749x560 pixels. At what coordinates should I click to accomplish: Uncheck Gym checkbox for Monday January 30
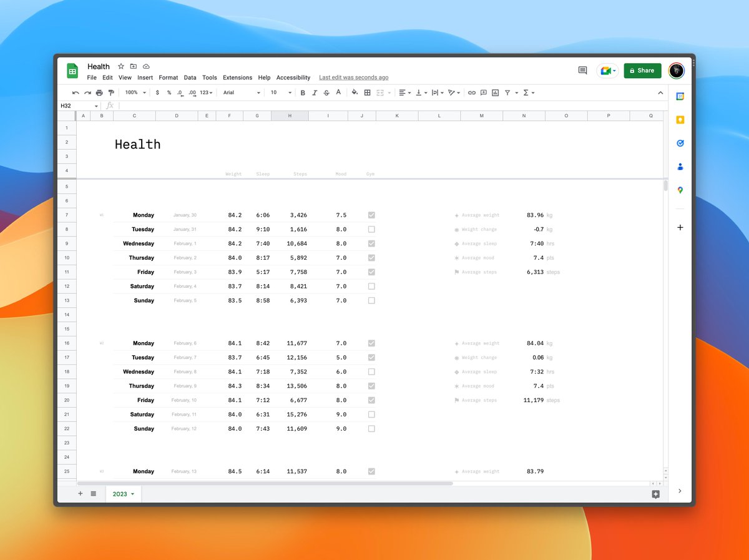tap(371, 215)
